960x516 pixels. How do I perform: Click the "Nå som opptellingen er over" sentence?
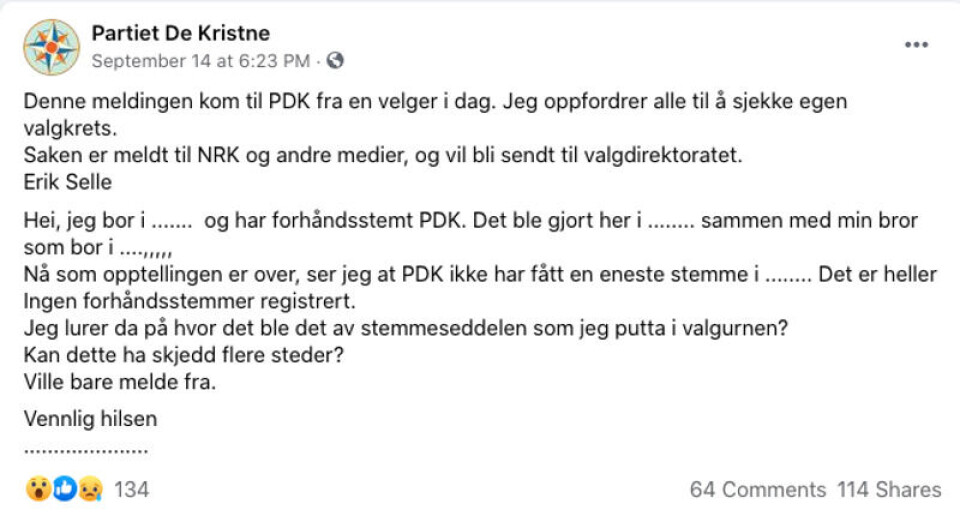480,275
